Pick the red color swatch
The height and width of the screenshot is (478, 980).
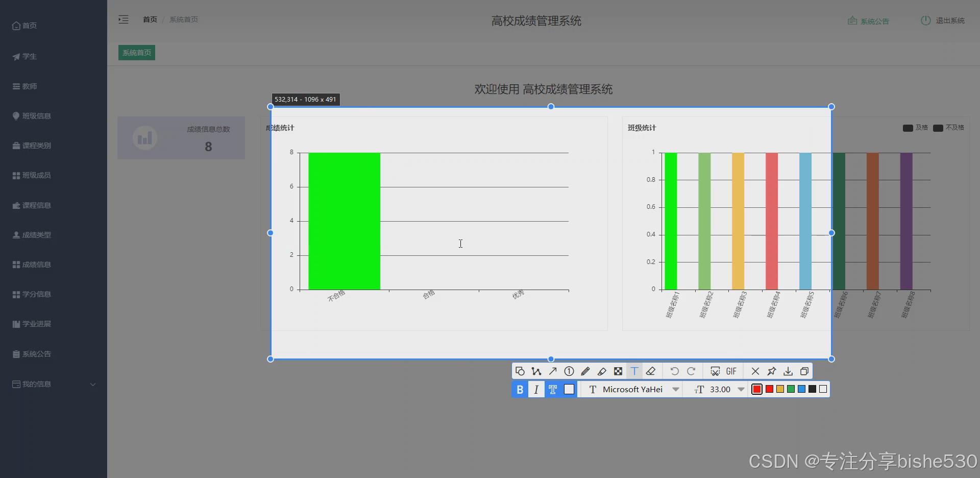tap(769, 389)
